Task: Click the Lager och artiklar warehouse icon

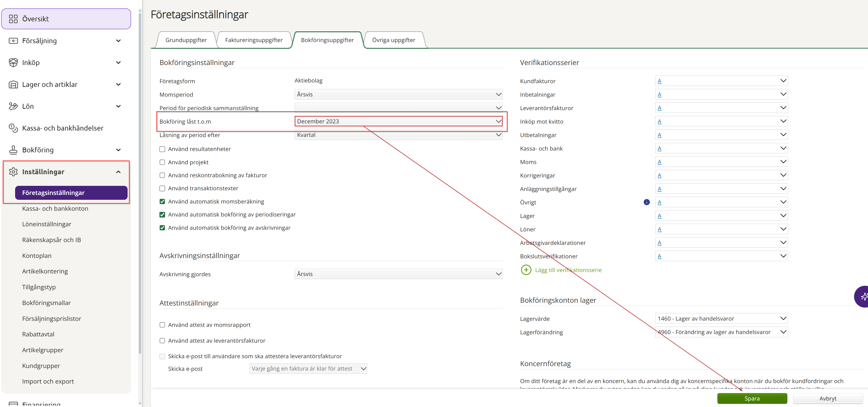Action: coord(13,85)
